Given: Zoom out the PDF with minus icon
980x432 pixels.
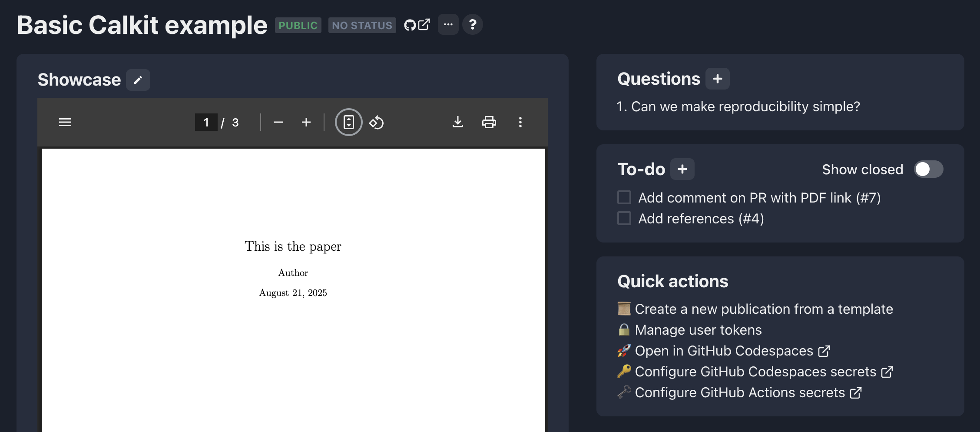Looking at the screenshot, I should tap(278, 122).
